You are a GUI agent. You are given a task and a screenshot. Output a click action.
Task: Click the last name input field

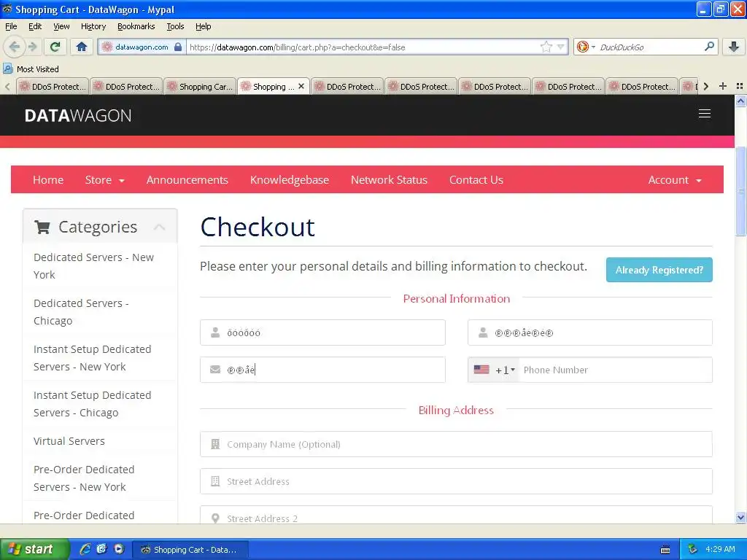(x=589, y=332)
